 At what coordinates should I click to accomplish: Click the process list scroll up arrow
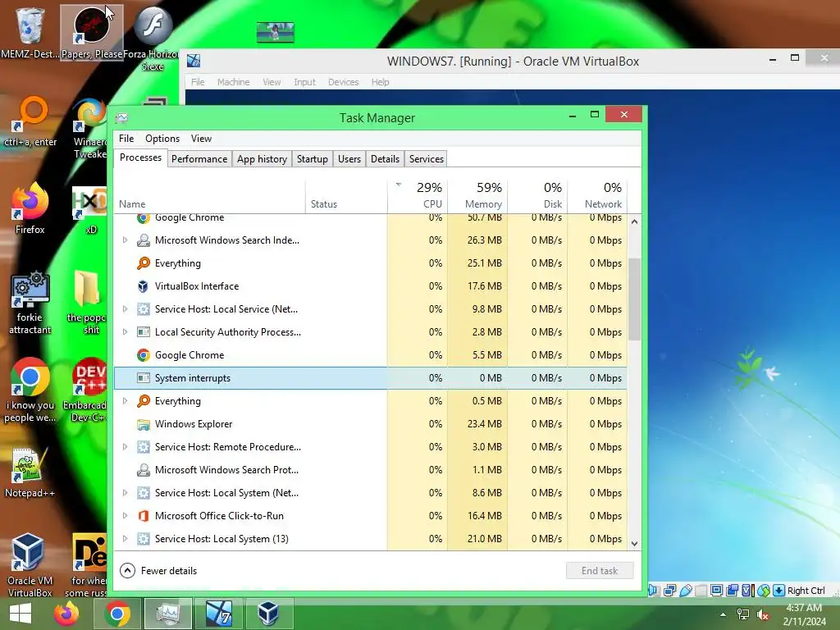point(634,221)
